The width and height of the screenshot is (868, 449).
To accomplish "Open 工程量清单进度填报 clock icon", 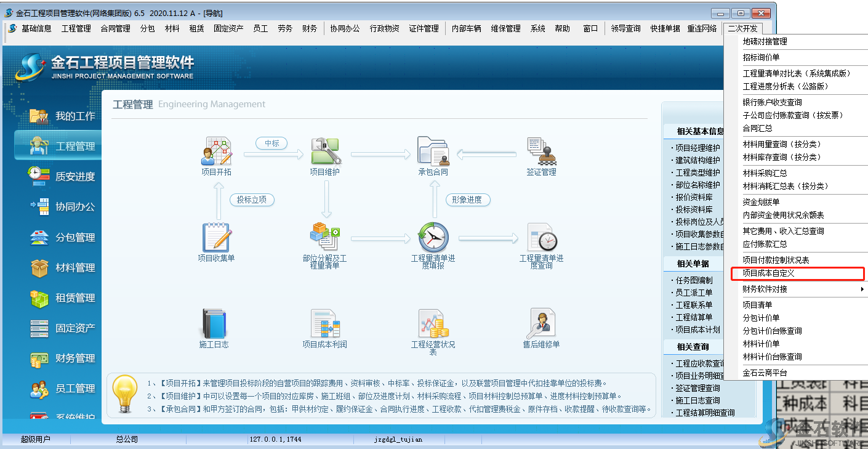I will [x=433, y=238].
